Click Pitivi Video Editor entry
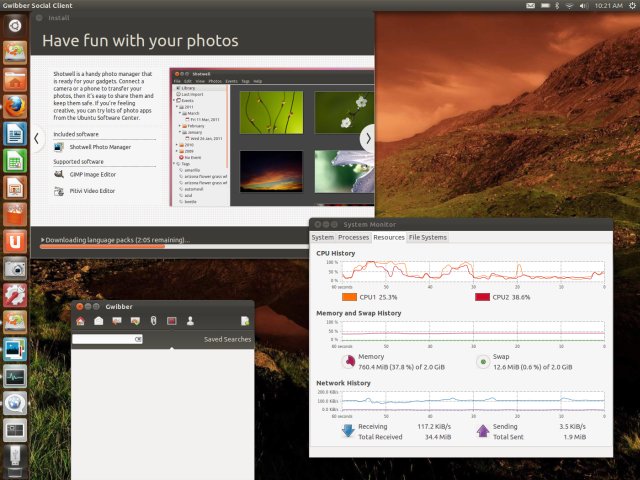This screenshot has width=640, height=480. 84,191
